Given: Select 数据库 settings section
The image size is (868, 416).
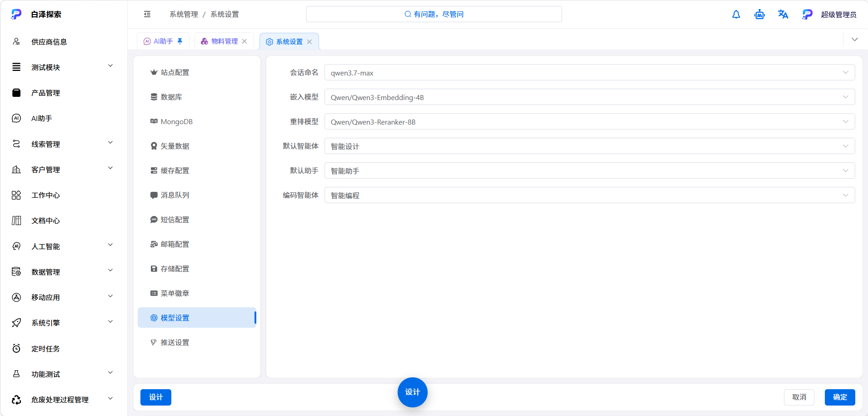Looking at the screenshot, I should pyautogui.click(x=197, y=97).
